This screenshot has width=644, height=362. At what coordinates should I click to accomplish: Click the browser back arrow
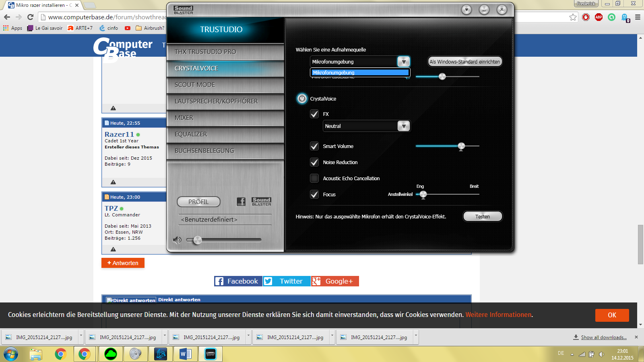[x=7, y=17]
